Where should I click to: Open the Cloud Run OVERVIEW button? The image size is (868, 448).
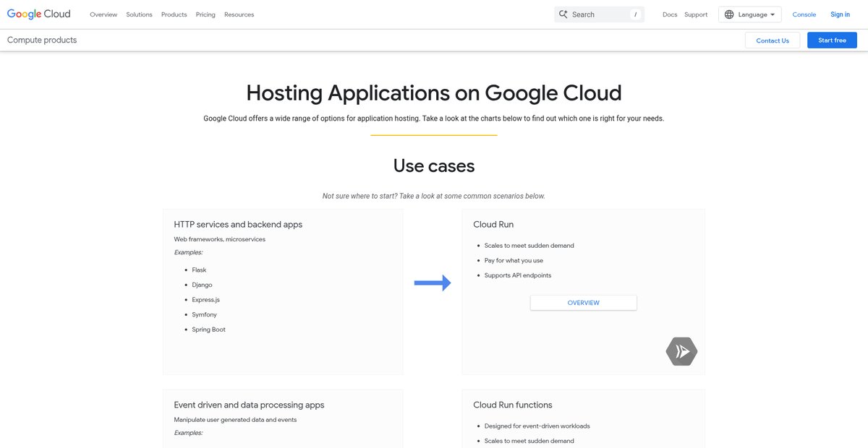[x=584, y=303]
